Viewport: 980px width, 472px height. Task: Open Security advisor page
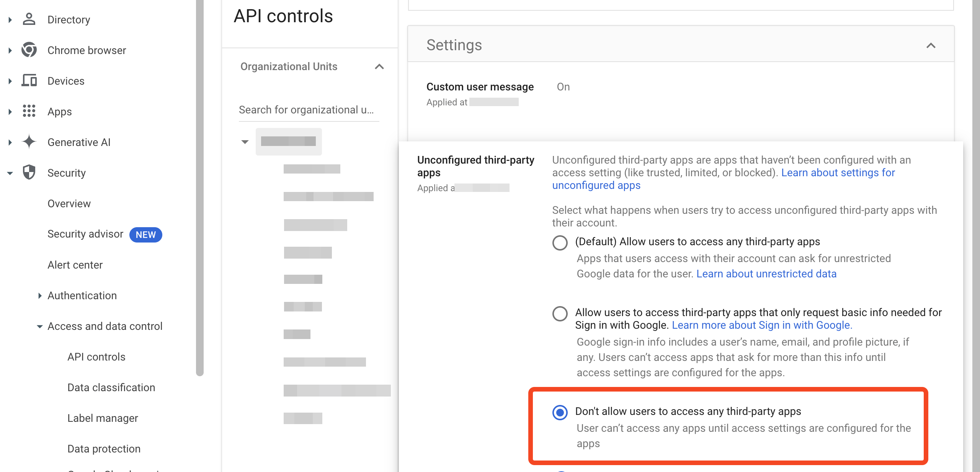tap(85, 234)
